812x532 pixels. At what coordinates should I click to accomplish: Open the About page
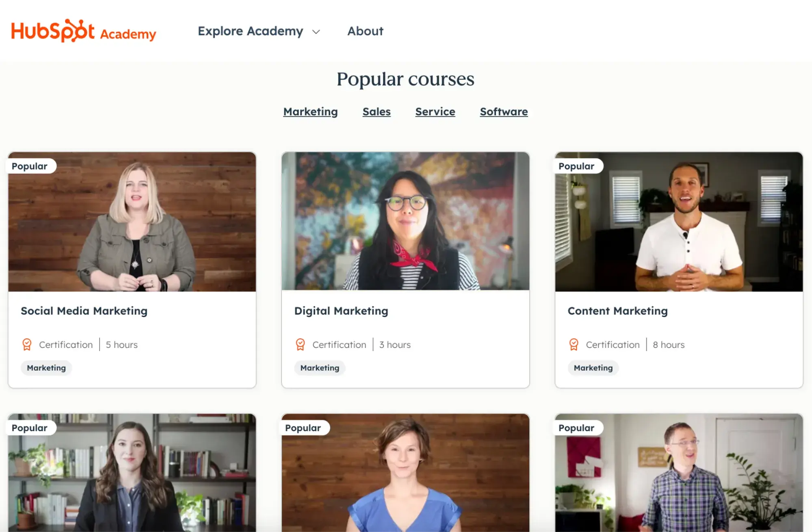point(365,31)
